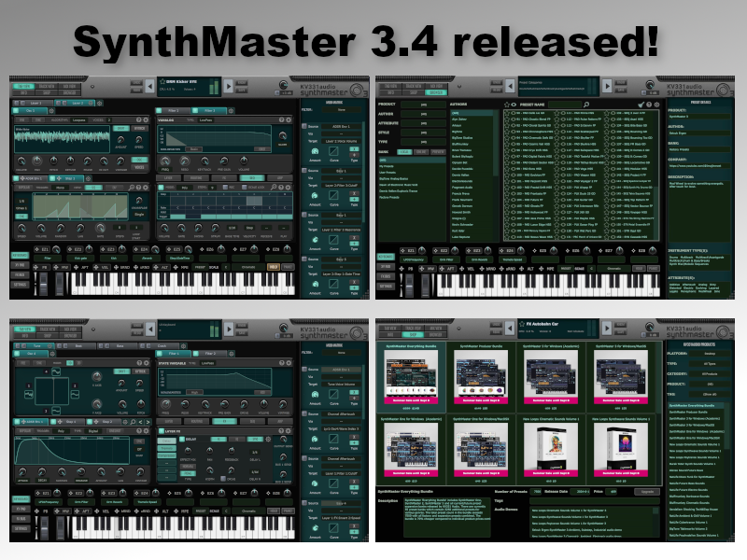Toggle the eye visibility icon in browser header
The height and width of the screenshot is (560, 747).
tap(514, 105)
